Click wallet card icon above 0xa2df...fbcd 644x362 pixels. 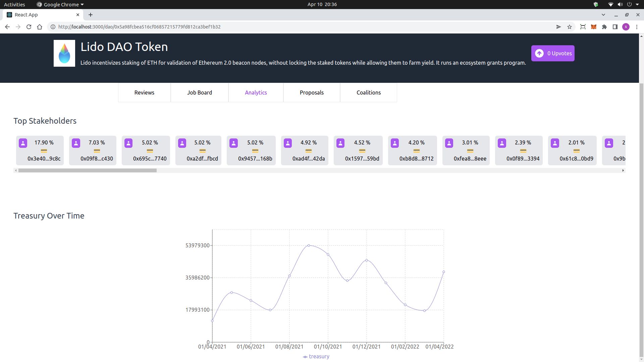[202, 151]
